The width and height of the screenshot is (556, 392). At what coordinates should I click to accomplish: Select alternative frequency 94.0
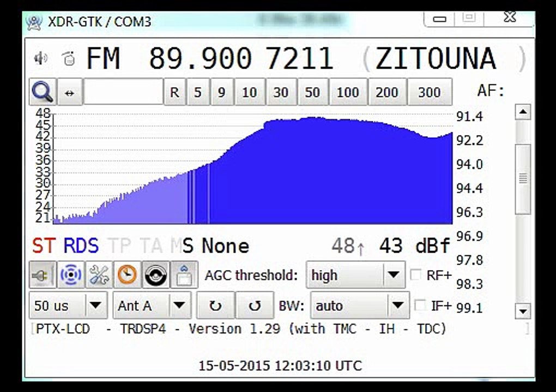469,164
